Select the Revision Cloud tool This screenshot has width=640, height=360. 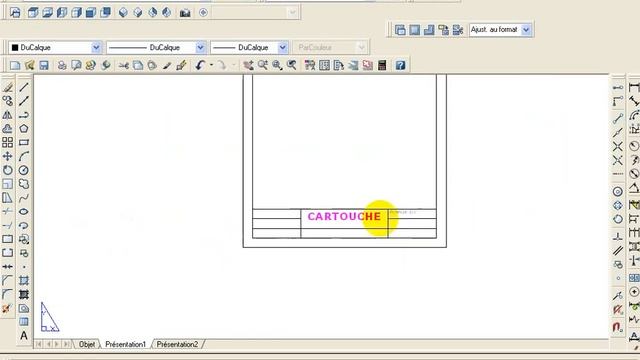[24, 184]
